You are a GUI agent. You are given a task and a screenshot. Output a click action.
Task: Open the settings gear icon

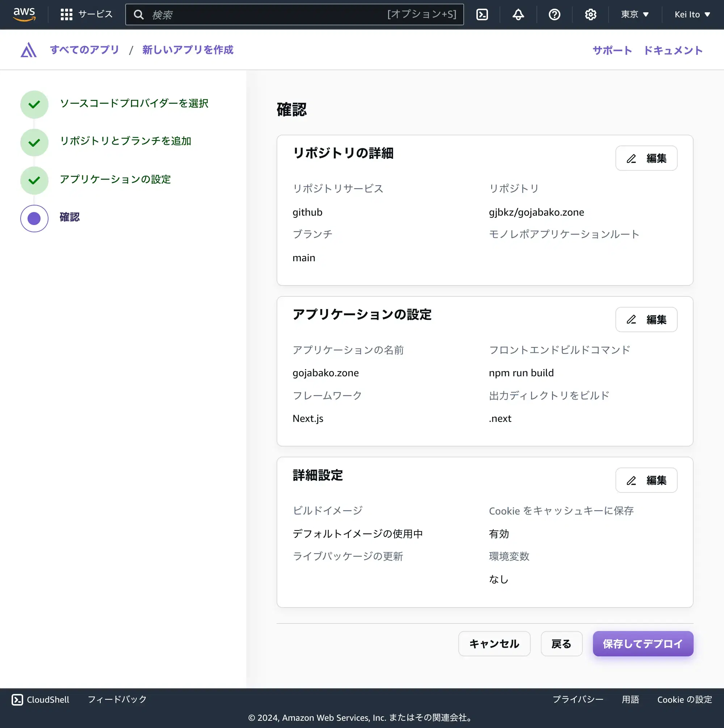590,15
